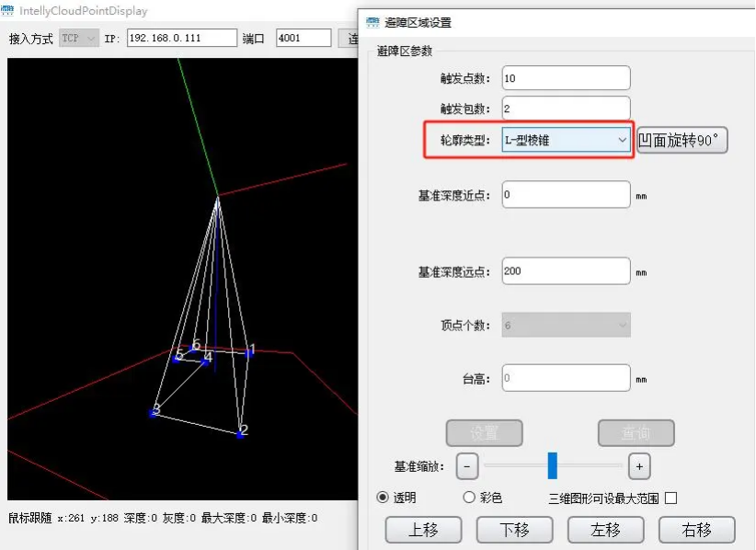Click the 下移 button
Viewport: 756px width, 550px height.
[514, 530]
